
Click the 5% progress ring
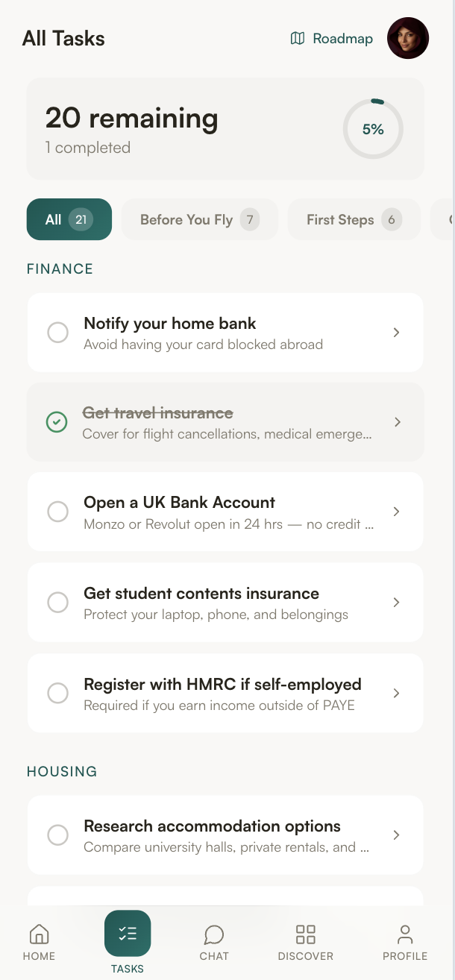pos(373,129)
